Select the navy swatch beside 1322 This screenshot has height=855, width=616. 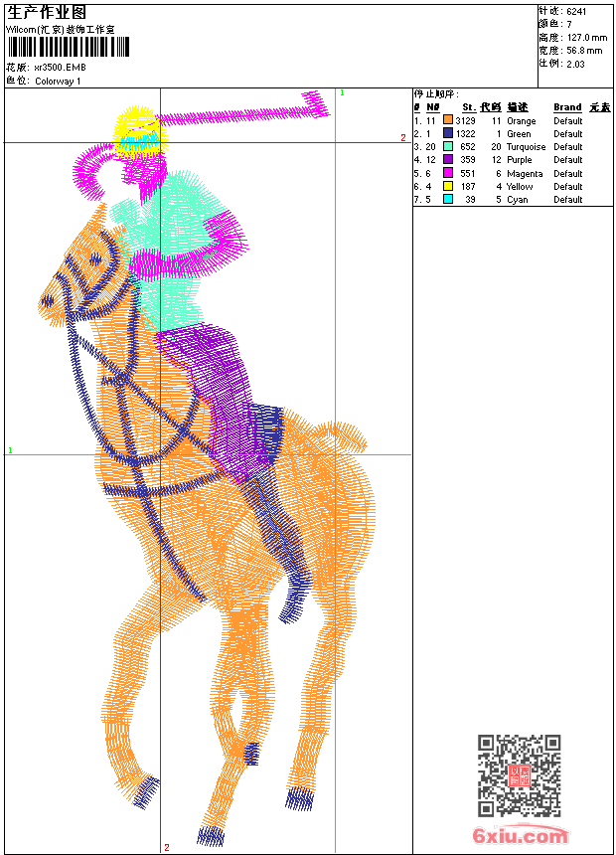[448, 133]
